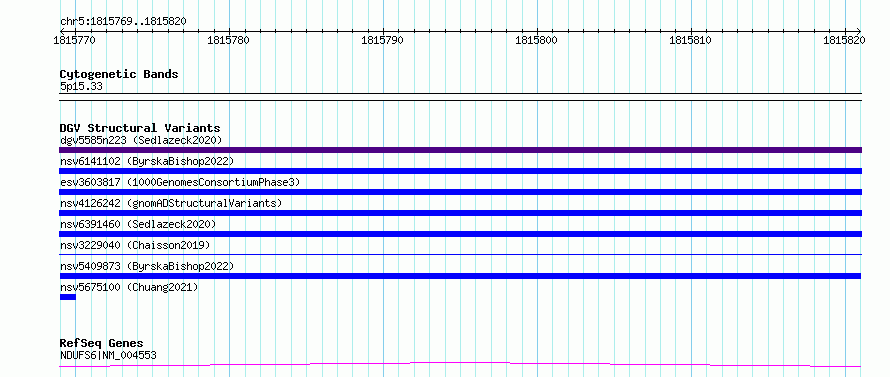
Task: Open esv3603817 (1000GenomesConsortiumPhase3) label
Action: [180, 182]
